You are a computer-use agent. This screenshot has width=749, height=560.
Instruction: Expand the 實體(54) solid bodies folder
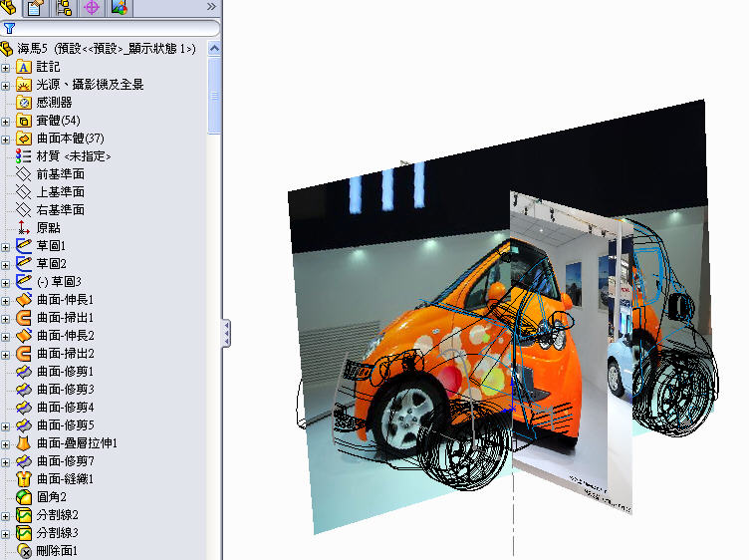pyautogui.click(x=5, y=122)
